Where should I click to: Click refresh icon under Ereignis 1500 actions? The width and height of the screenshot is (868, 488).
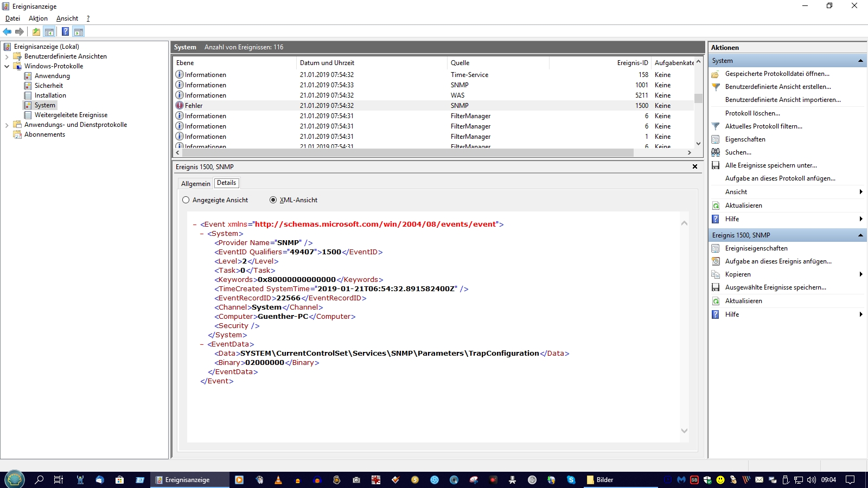pyautogui.click(x=716, y=301)
